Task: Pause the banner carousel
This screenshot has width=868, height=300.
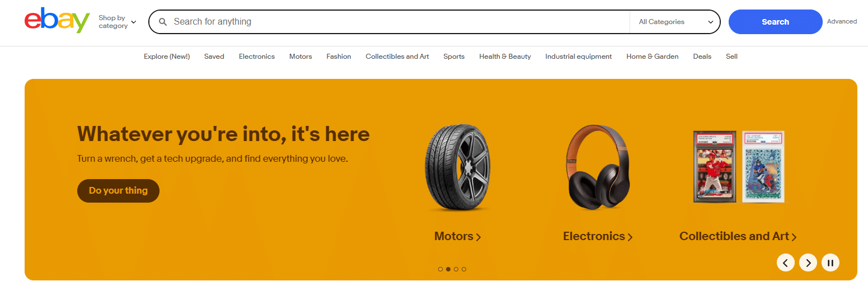Action: pyautogui.click(x=830, y=262)
